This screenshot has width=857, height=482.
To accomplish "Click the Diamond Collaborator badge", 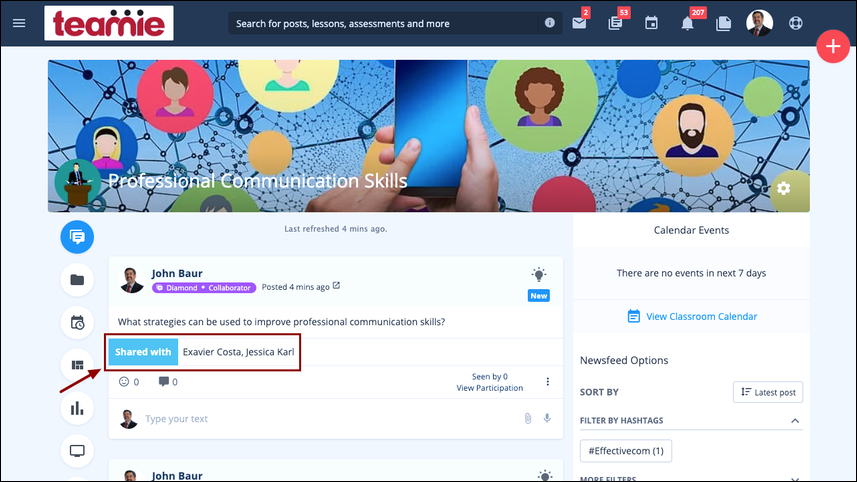I will pyautogui.click(x=204, y=287).
